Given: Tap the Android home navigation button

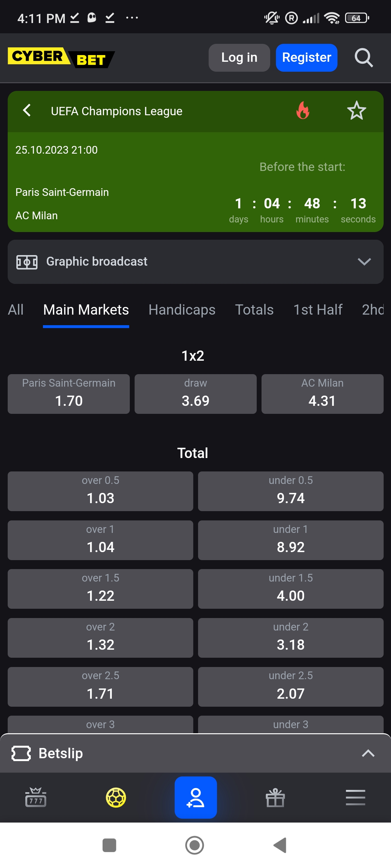Looking at the screenshot, I should click(195, 845).
